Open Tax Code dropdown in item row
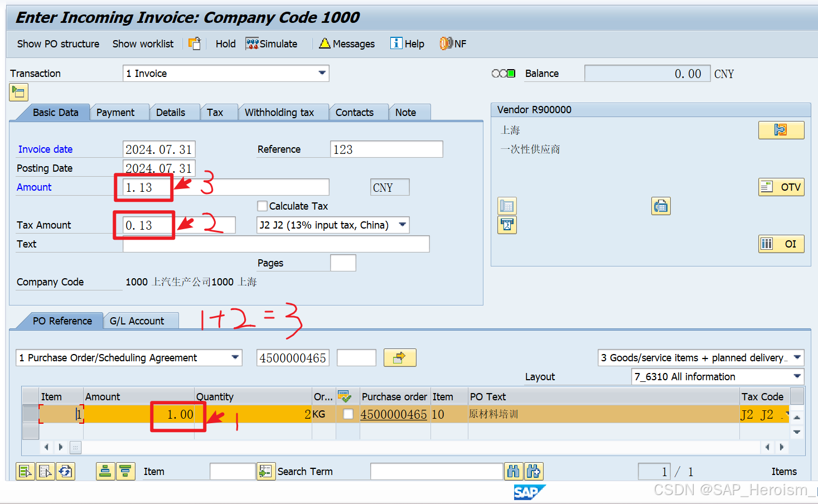Viewport: 818px width, 504px height. point(787,414)
